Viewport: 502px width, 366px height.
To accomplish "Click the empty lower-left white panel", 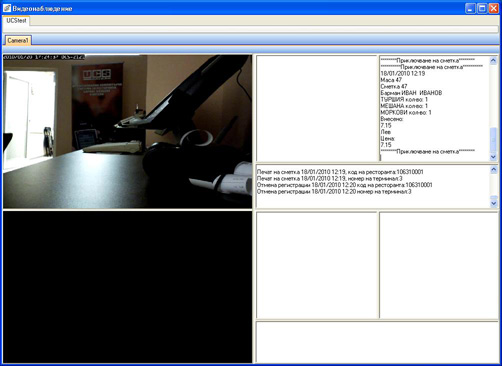I will 317,265.
